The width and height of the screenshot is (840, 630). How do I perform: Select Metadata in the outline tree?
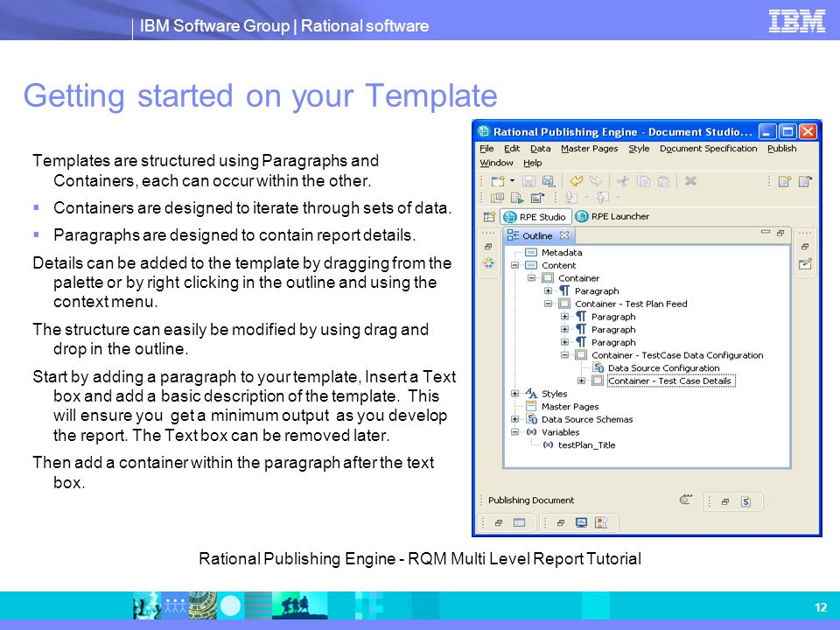[562, 252]
